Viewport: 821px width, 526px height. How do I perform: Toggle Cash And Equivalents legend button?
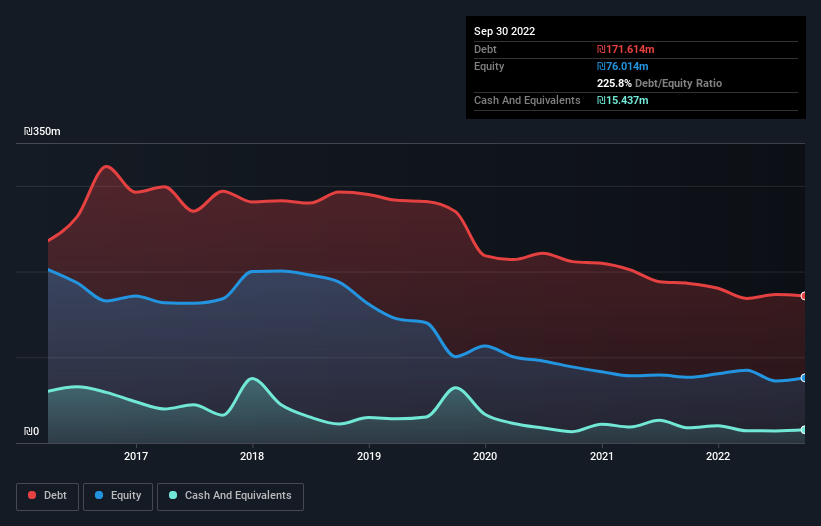pyautogui.click(x=230, y=496)
